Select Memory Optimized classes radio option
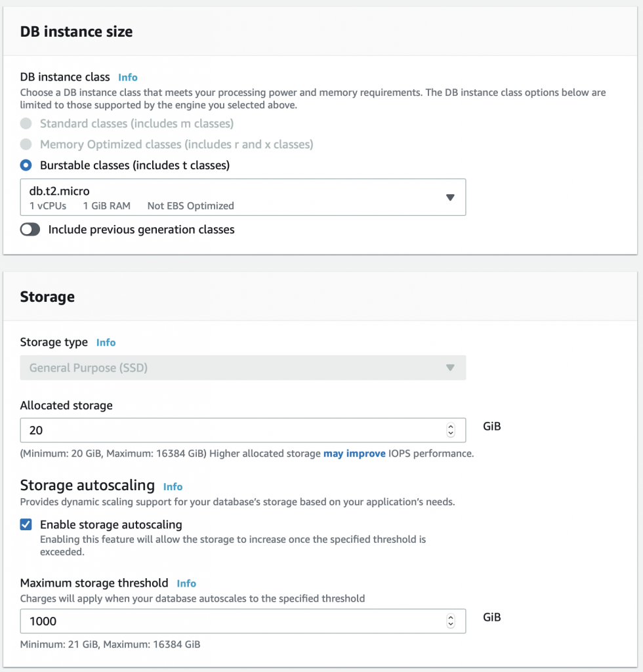Image resolution: width=643 pixels, height=672 pixels. (x=26, y=144)
